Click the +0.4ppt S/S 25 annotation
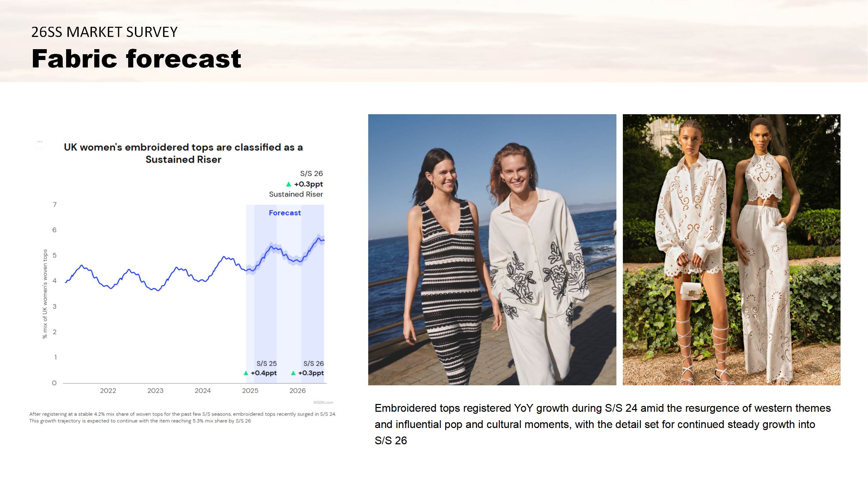The width and height of the screenshot is (868, 488). [x=263, y=373]
